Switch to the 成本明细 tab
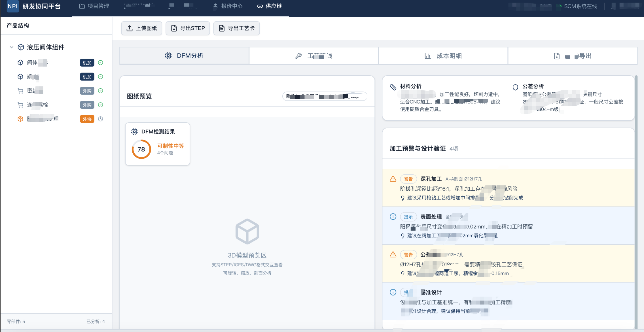 point(443,56)
